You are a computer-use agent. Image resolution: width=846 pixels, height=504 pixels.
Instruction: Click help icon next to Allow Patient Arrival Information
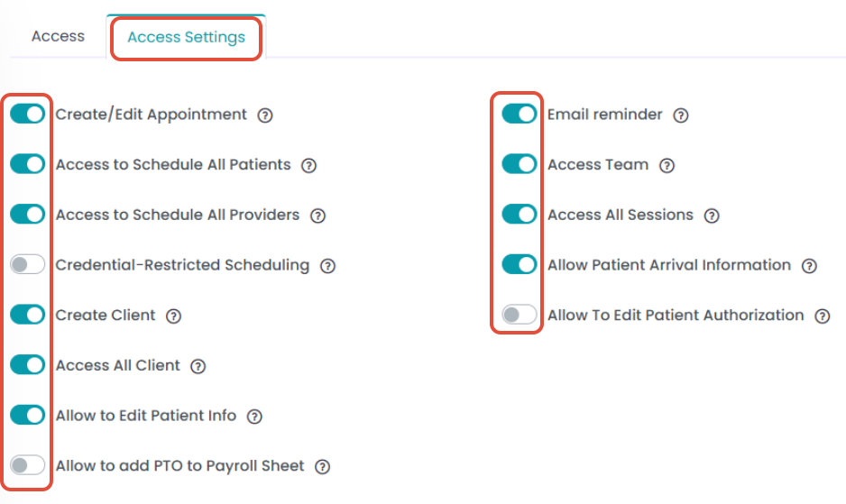[809, 266]
